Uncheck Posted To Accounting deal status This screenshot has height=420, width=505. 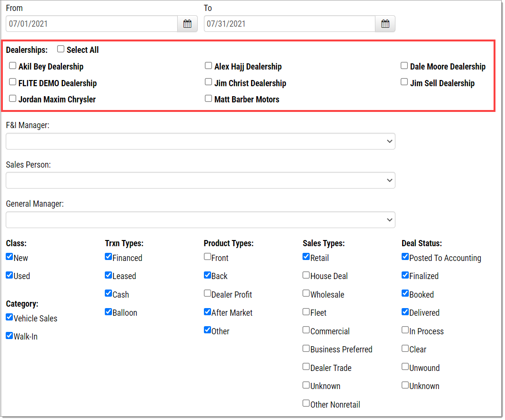[405, 257]
